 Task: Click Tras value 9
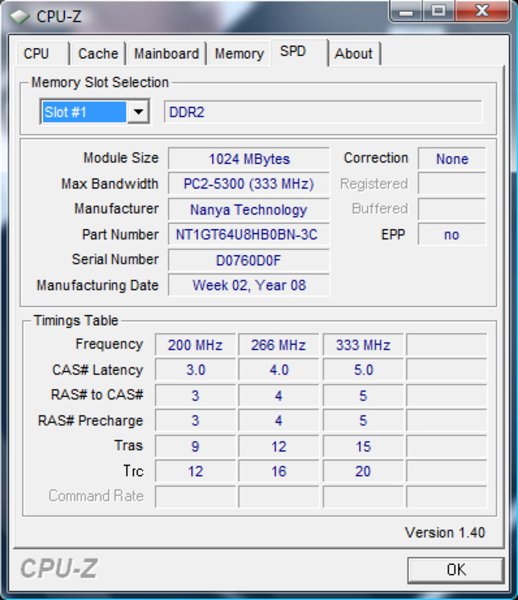click(x=195, y=446)
